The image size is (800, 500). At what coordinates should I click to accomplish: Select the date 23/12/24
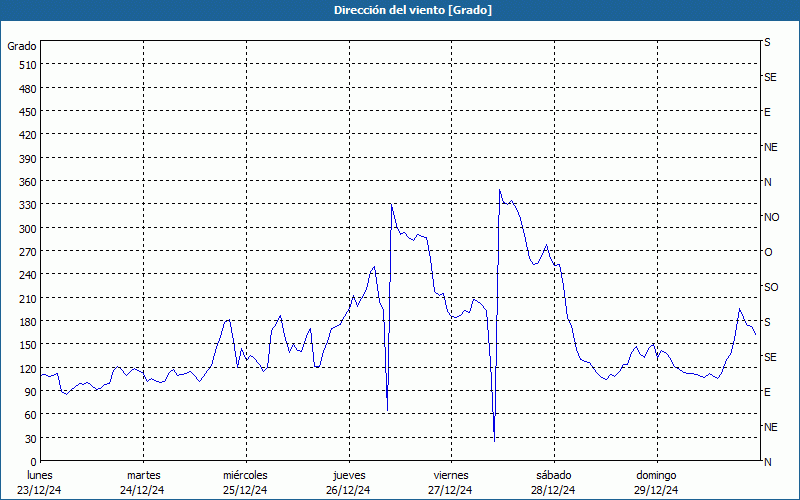click(x=39, y=490)
